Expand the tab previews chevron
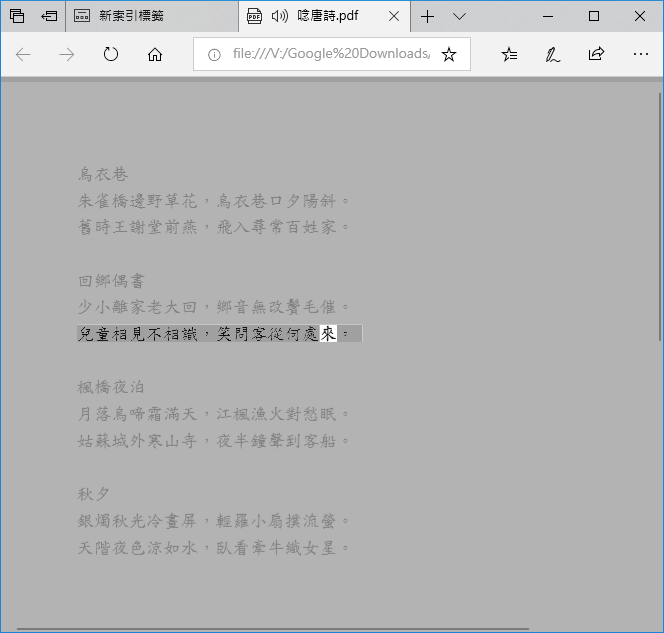 (x=459, y=16)
